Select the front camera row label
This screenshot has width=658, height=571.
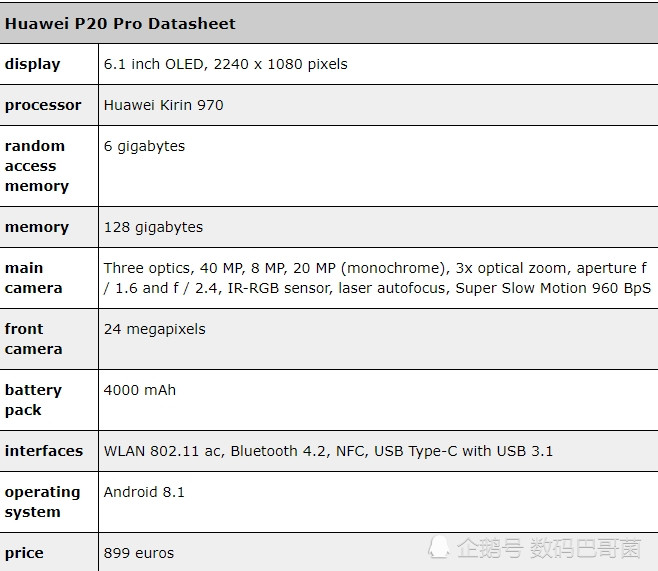(33, 339)
